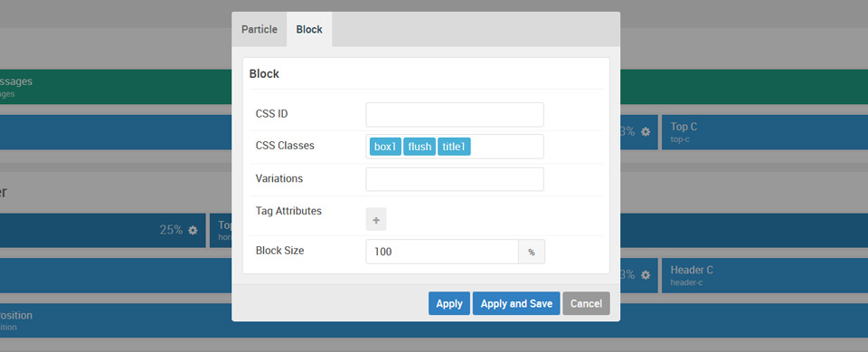Select the flush class tag
This screenshot has height=352, width=868.
coord(420,147)
